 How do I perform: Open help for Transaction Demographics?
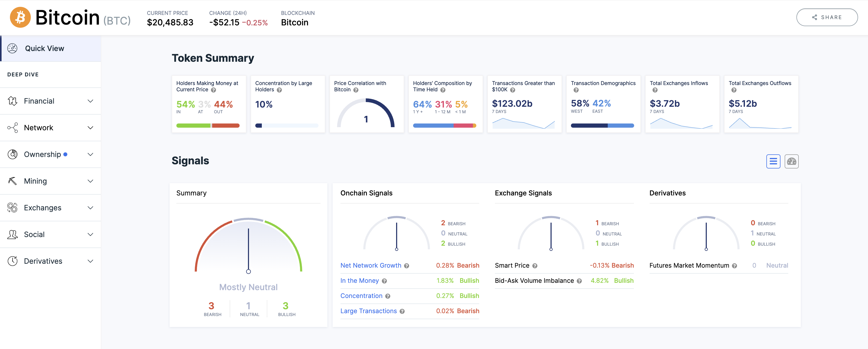[576, 90]
